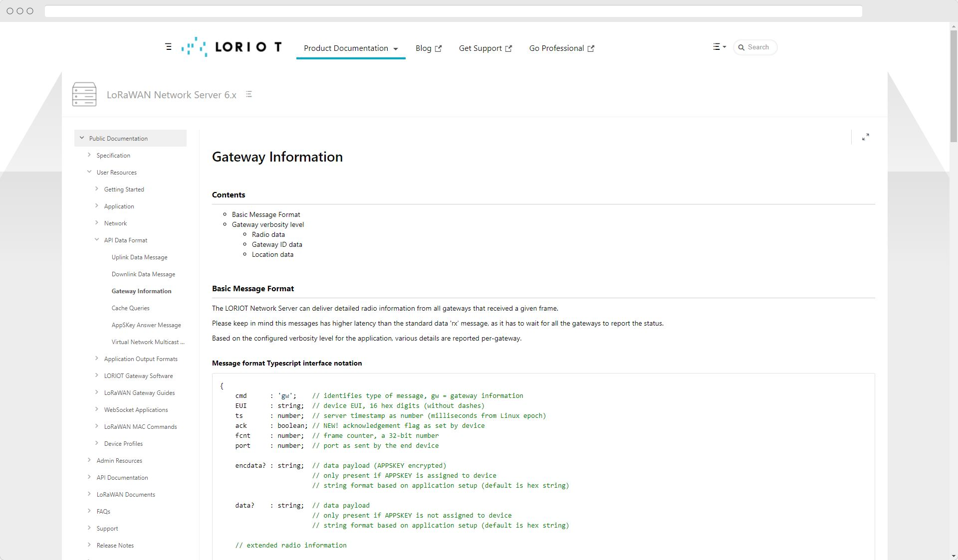Click the browser address bar
Screen dimensions: 958x560
pyautogui.click(x=453, y=11)
